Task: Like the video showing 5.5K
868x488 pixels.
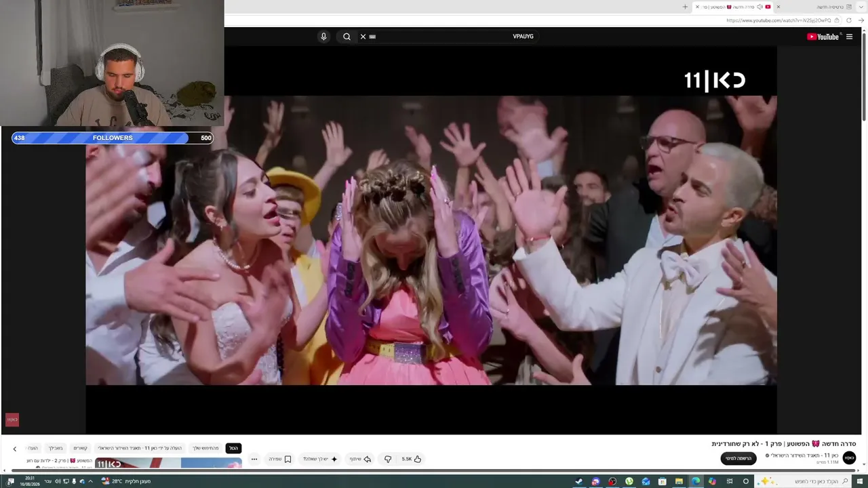Action: [412, 459]
